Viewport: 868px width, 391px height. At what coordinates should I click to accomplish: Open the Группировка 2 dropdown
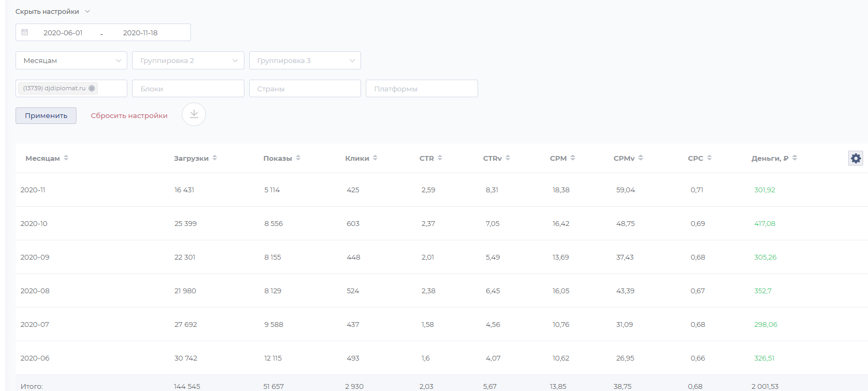(188, 60)
